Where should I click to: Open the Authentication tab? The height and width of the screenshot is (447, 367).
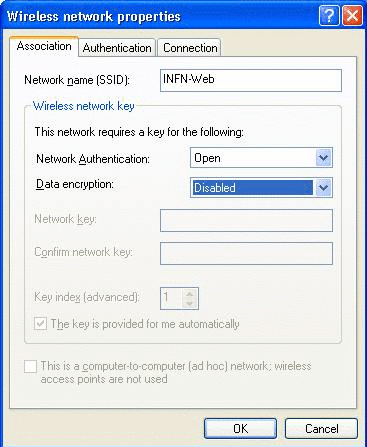point(117,48)
